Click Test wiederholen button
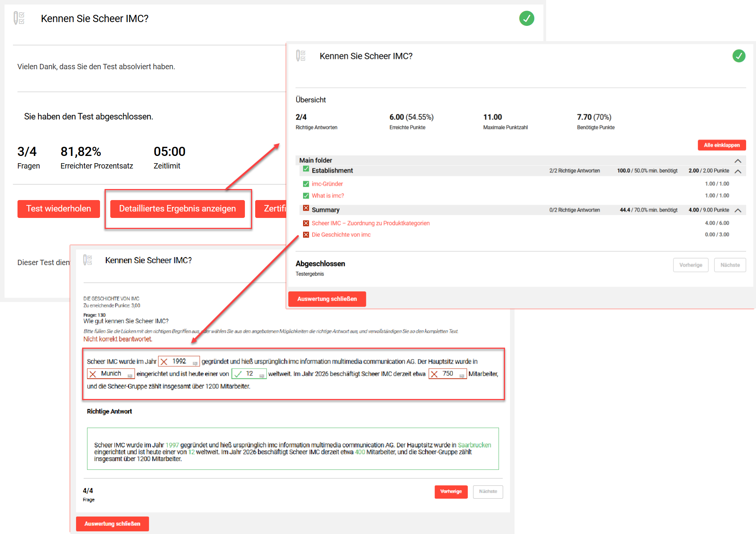This screenshot has width=756, height=534. 59,208
